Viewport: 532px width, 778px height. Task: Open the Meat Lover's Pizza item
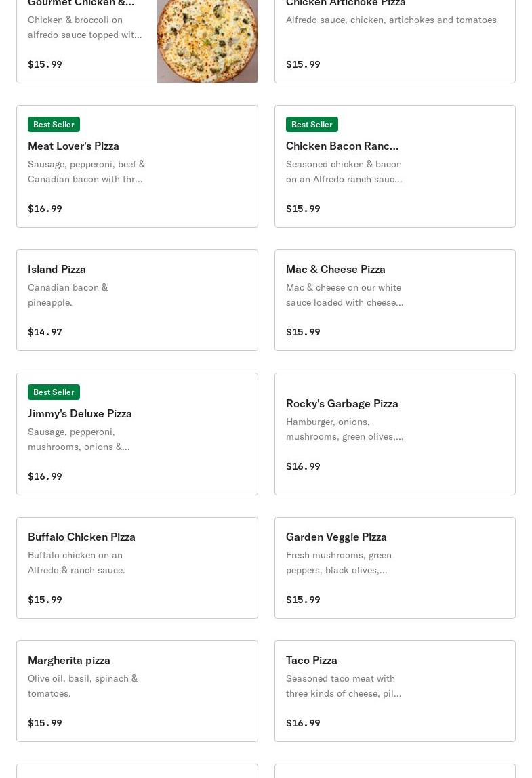coord(73,146)
